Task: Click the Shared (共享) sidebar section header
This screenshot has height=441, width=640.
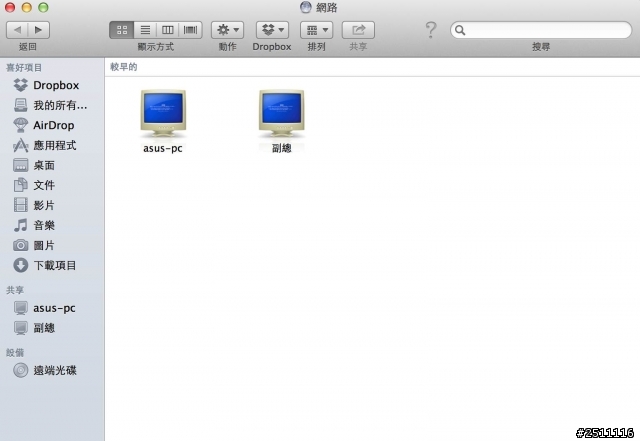Action: [x=15, y=290]
